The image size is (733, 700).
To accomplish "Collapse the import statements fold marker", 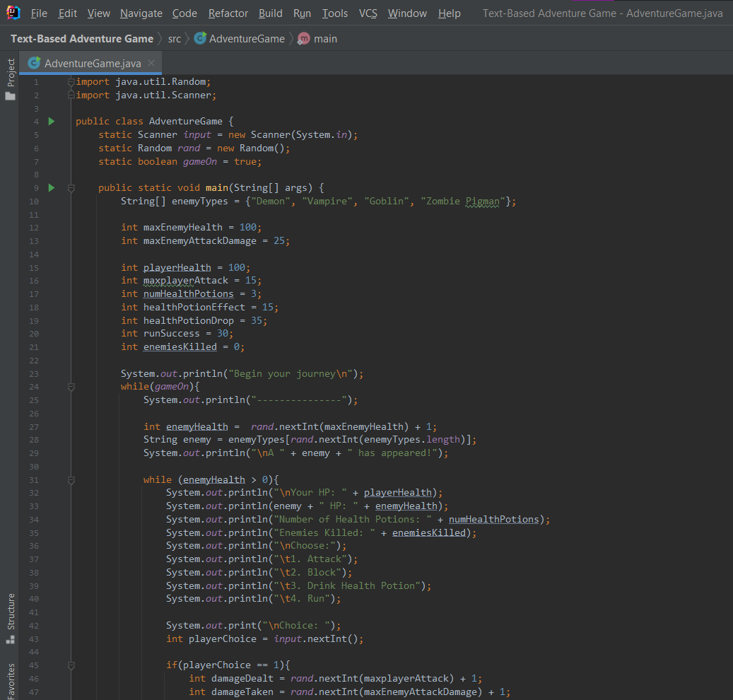I will point(71,82).
